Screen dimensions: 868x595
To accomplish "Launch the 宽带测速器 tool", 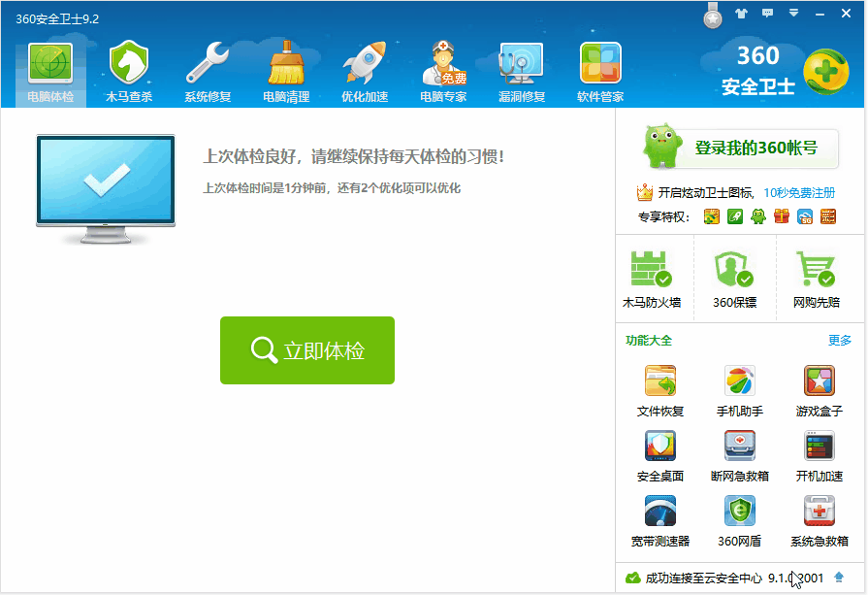I will tap(660, 521).
